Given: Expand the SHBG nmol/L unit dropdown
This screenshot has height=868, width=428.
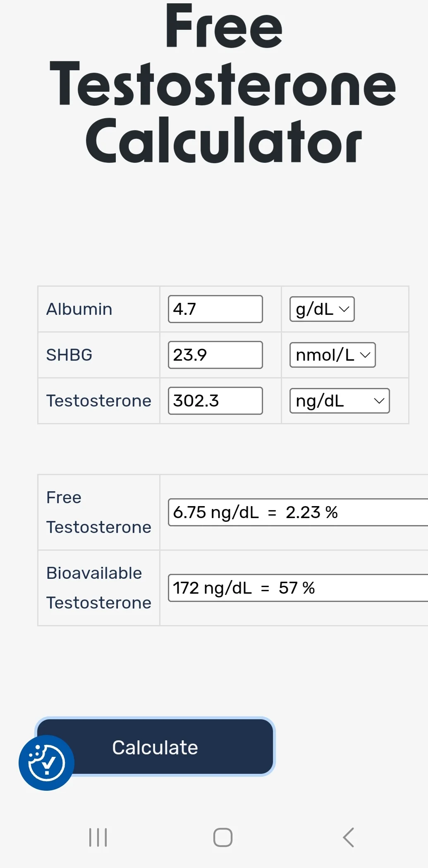Looking at the screenshot, I should coord(332,355).
